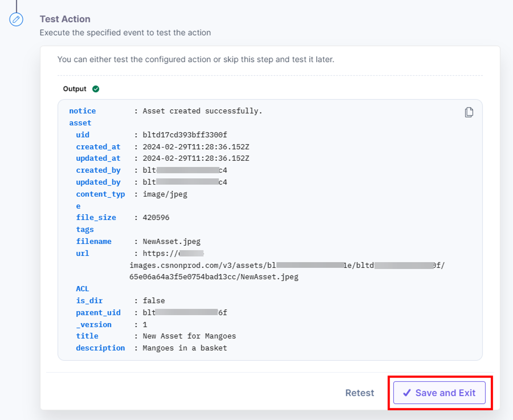Click the 'created_by' key
This screenshot has width=513, height=420.
tap(98, 170)
